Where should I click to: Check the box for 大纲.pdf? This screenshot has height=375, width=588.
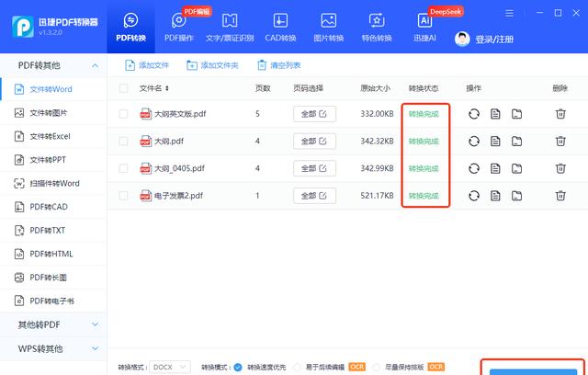pyautogui.click(x=123, y=141)
